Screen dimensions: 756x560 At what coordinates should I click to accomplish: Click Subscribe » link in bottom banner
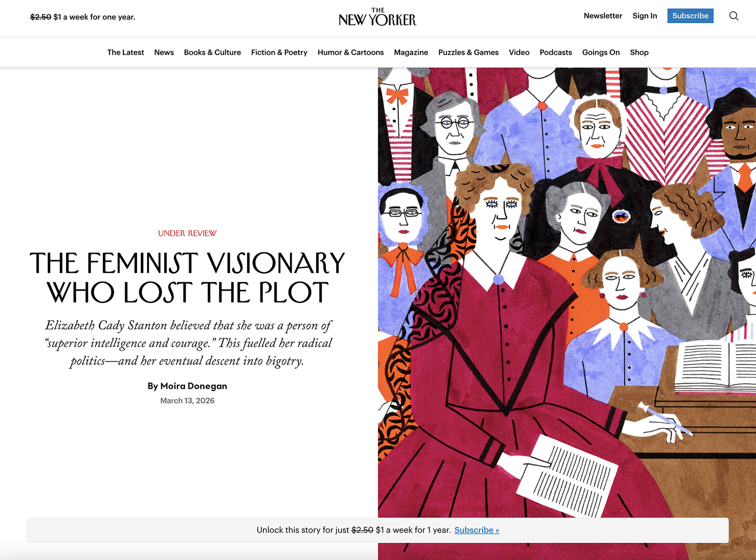coord(477,530)
